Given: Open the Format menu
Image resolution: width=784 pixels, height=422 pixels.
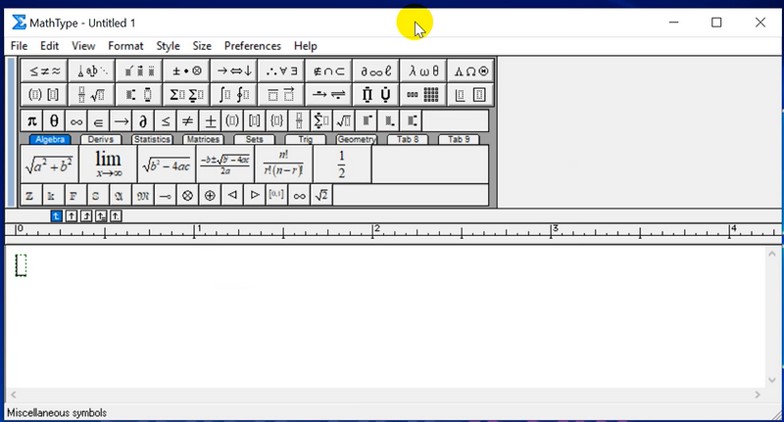Looking at the screenshot, I should [125, 46].
